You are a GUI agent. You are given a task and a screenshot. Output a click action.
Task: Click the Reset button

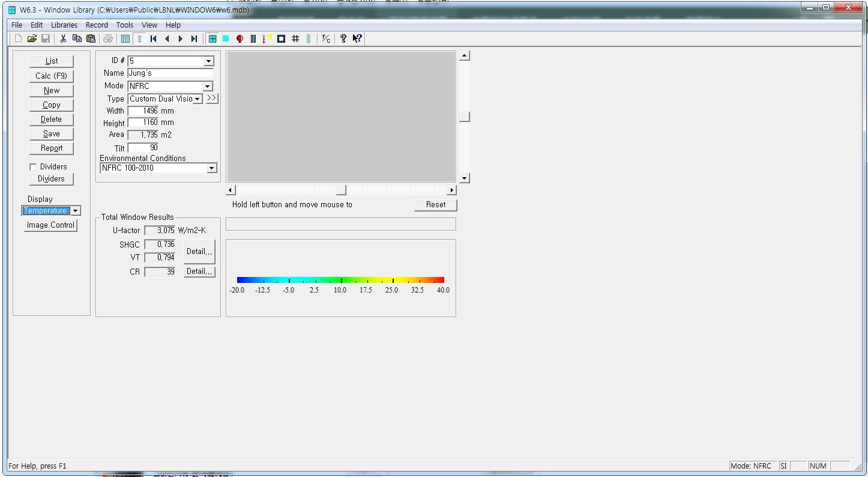pos(435,205)
